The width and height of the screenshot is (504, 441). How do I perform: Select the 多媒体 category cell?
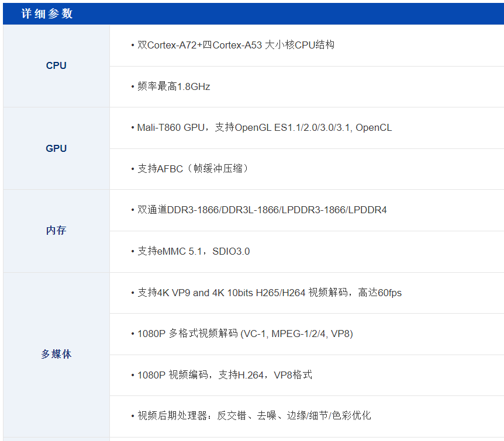pyautogui.click(x=56, y=355)
